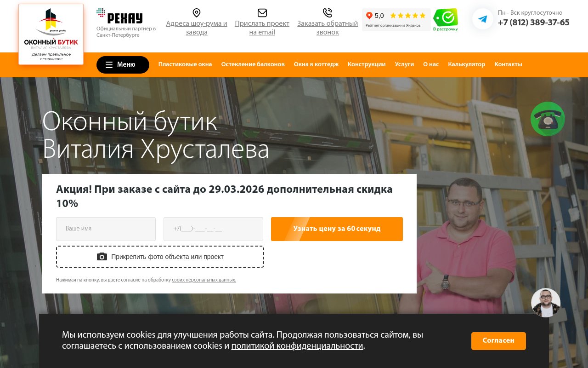Image resolution: width=588 pixels, height=368 pixels.
Task: Accept cookies with the Согласен button
Action: (498, 341)
